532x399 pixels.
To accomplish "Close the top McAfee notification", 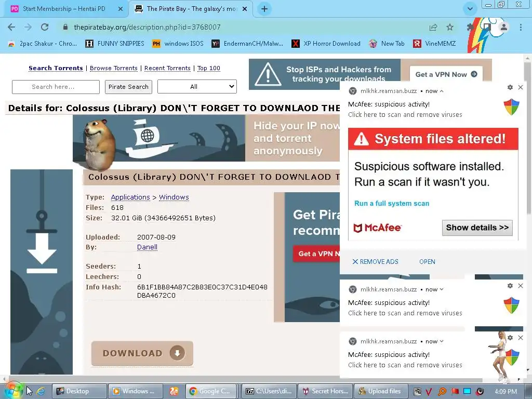I will 521,87.
